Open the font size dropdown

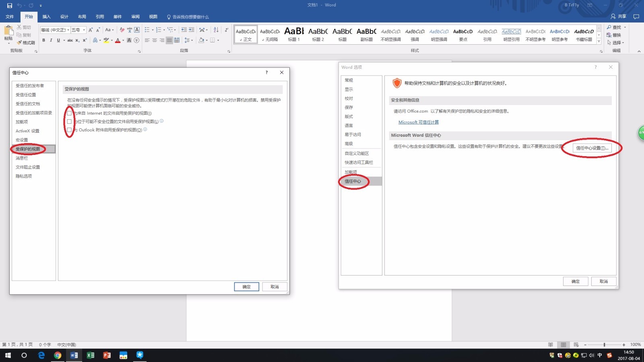point(84,30)
